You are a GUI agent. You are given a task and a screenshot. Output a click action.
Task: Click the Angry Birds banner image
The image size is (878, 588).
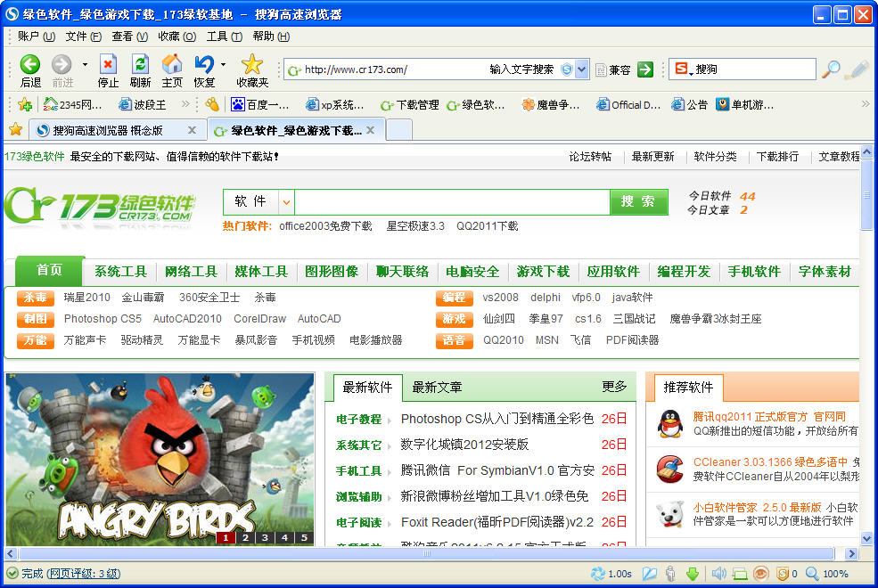click(x=160, y=460)
